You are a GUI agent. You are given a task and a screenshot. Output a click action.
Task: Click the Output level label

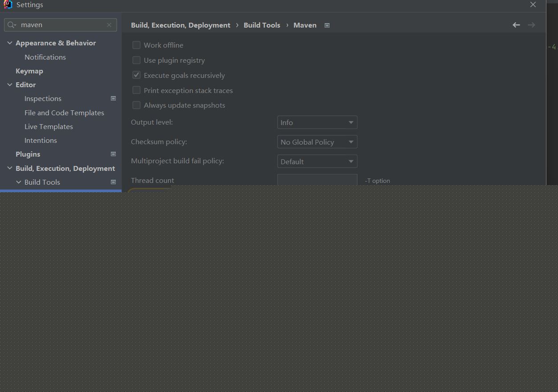(152, 122)
